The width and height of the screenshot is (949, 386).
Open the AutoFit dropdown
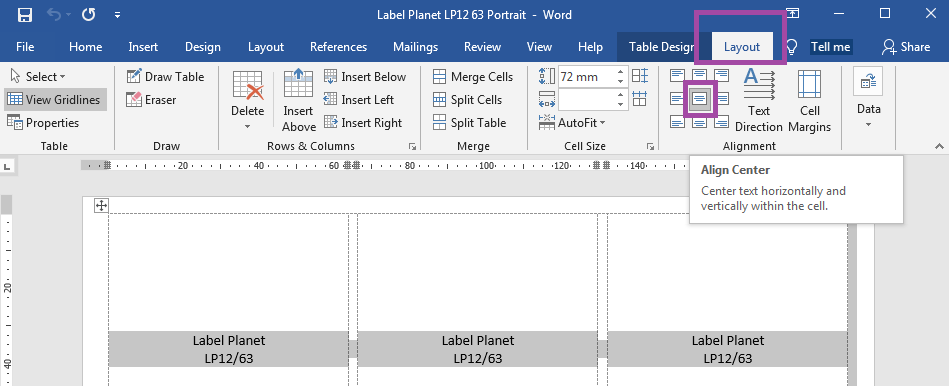573,123
